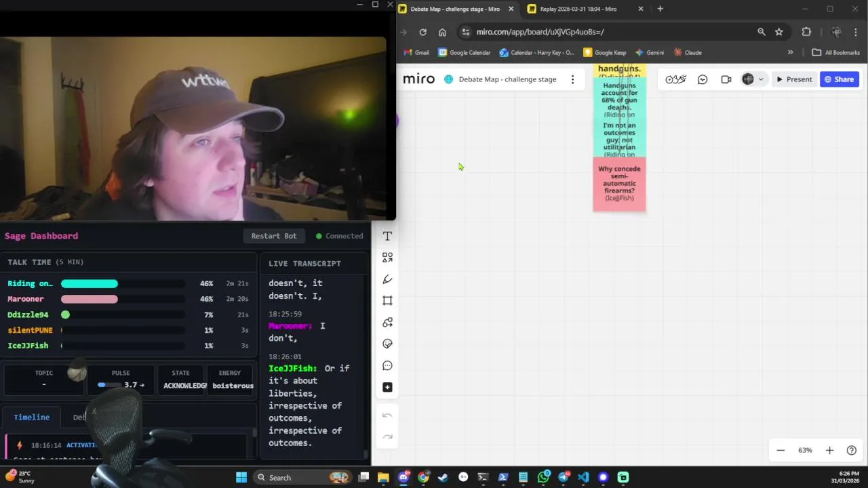
Task: Click the Ddizzle94 talk time row
Action: (x=127, y=314)
